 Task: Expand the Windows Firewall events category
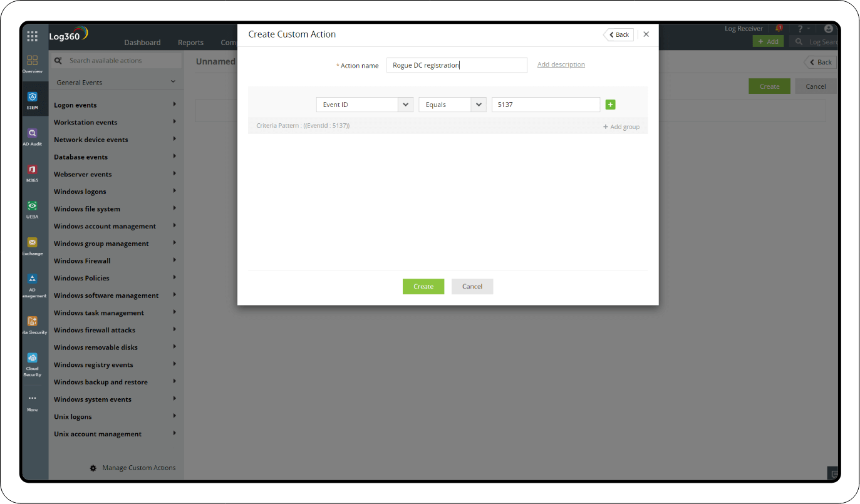coord(81,260)
